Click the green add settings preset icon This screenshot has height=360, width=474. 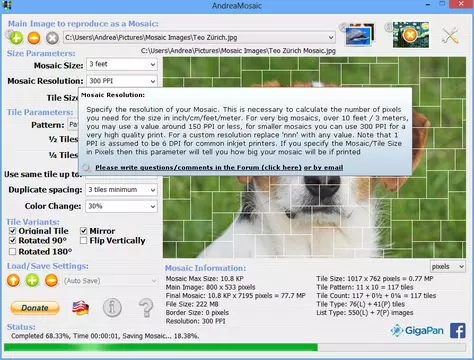click(32, 281)
